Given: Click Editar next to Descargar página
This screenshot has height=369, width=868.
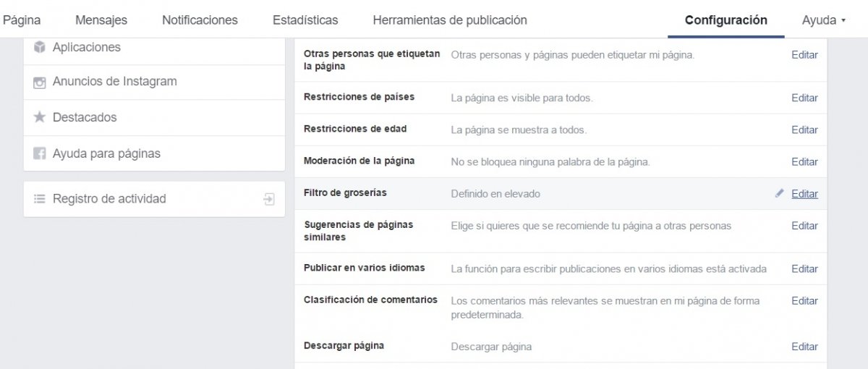Looking at the screenshot, I should click(x=804, y=347).
